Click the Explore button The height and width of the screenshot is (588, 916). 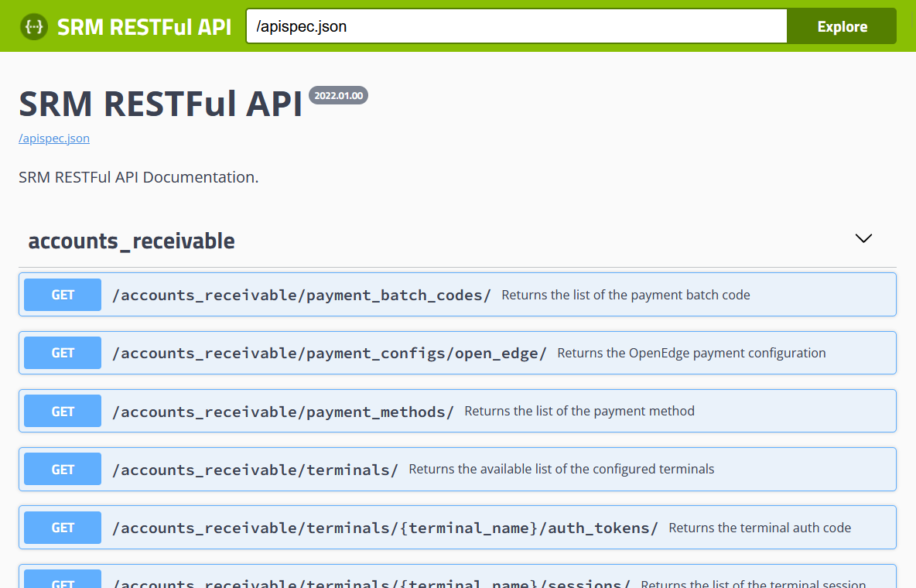click(x=841, y=26)
